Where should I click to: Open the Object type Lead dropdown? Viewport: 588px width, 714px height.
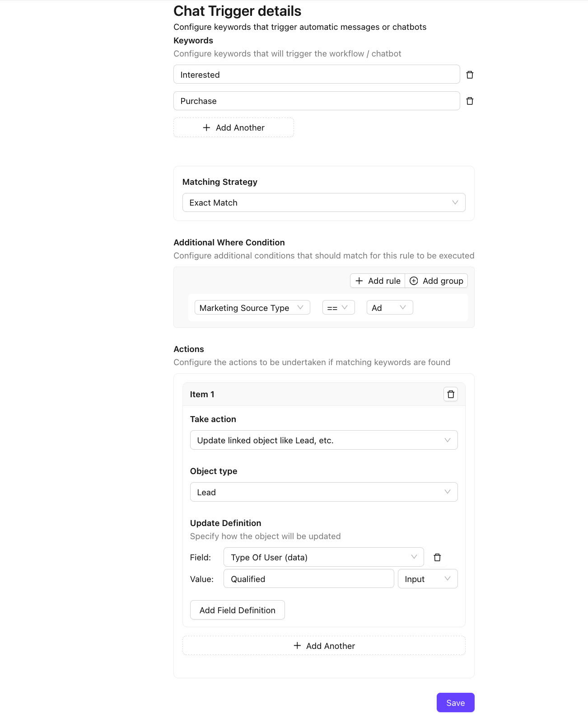pos(324,492)
